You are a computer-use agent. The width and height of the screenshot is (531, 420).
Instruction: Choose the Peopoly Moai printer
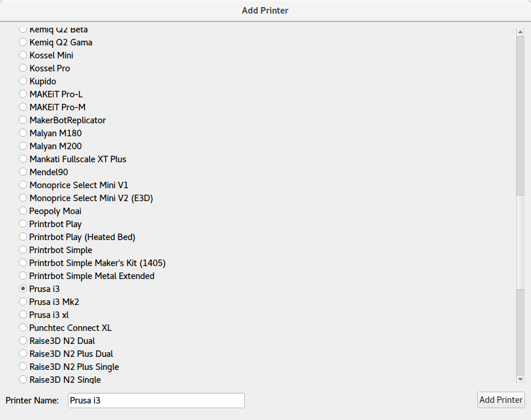point(23,211)
